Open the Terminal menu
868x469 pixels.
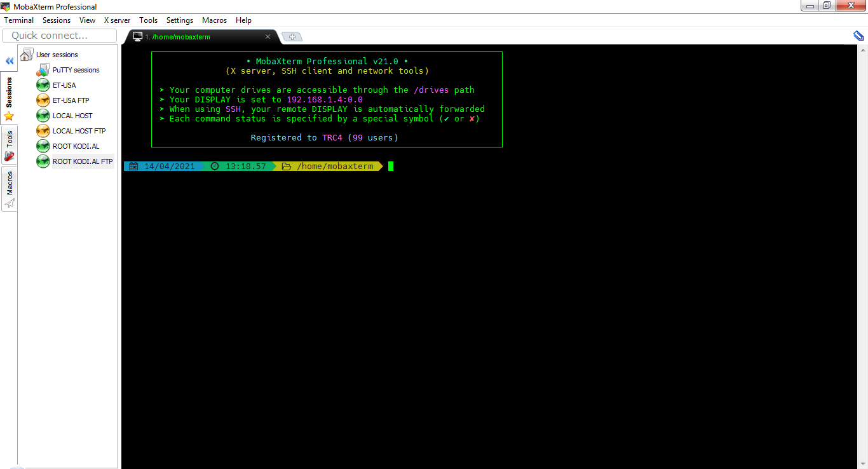pyautogui.click(x=19, y=20)
